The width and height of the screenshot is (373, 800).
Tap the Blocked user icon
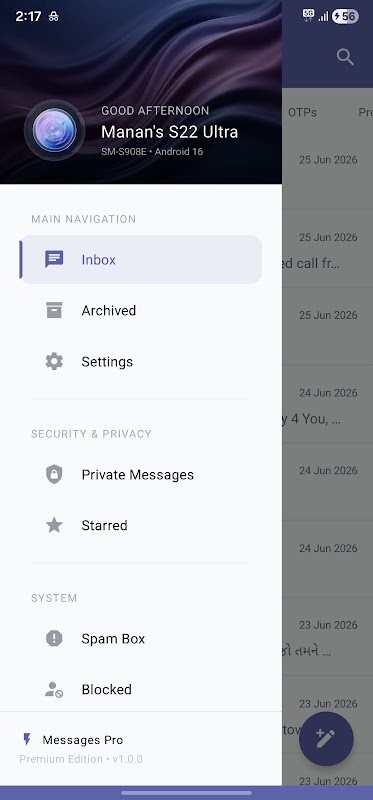pyautogui.click(x=54, y=689)
